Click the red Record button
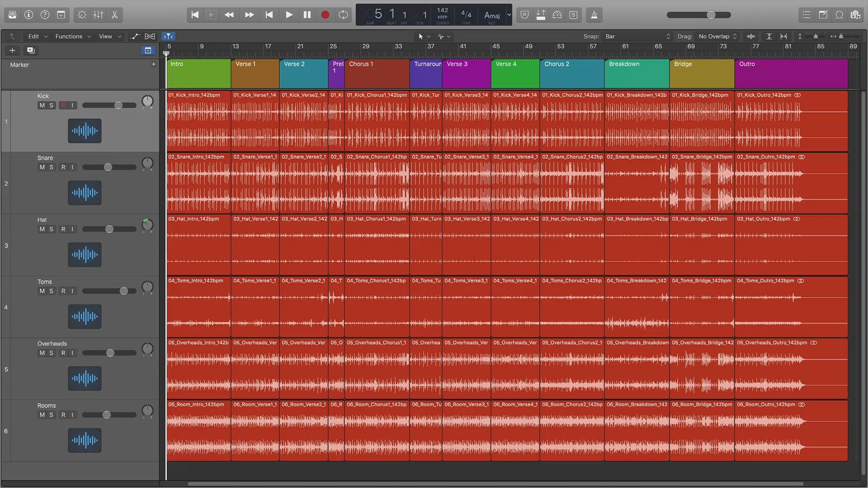This screenshot has height=488, width=868. pos(325,15)
